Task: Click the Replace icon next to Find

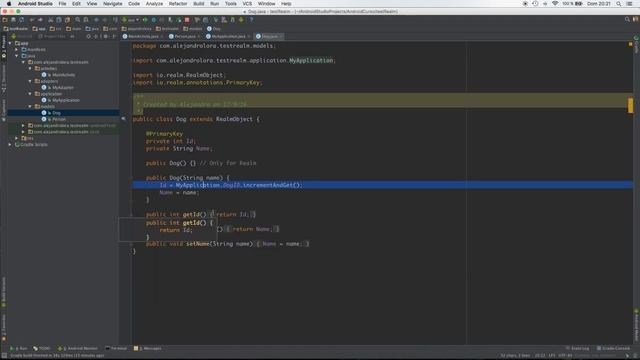Action: point(86,20)
